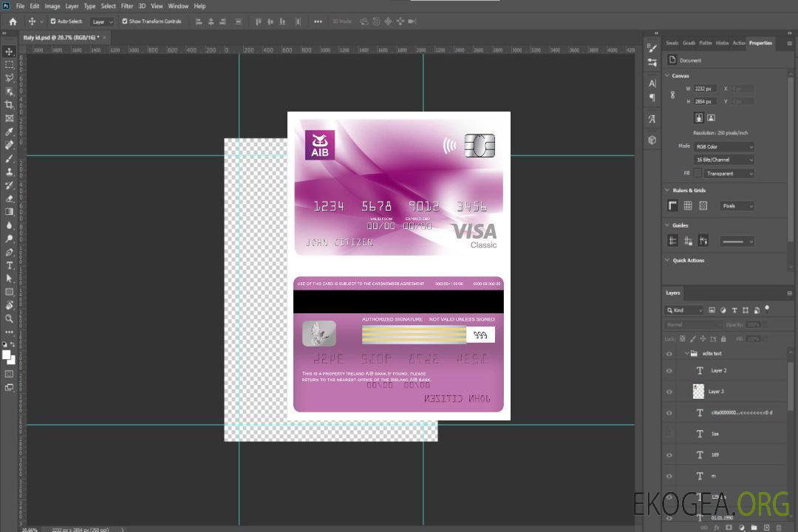Select the Rectangular Marquee tool
The height and width of the screenshot is (532, 798).
coord(9,65)
